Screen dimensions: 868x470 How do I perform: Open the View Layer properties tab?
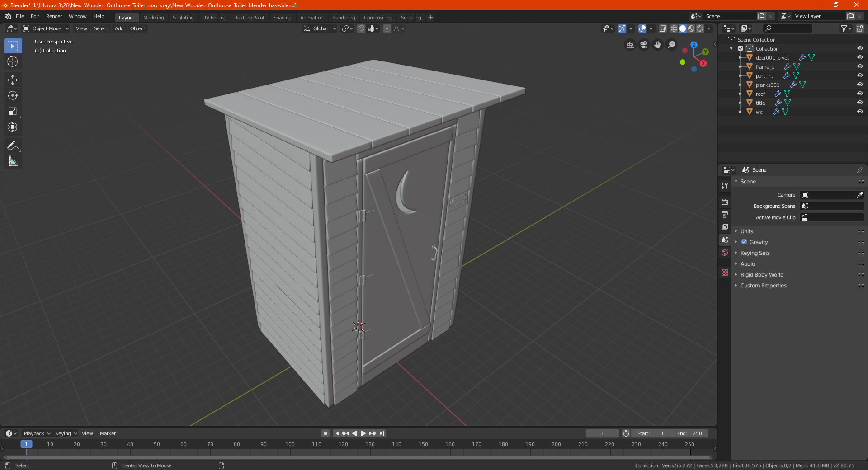pos(725,227)
